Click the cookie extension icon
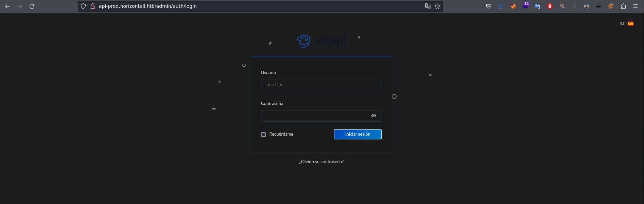644x204 pixels. (611, 6)
